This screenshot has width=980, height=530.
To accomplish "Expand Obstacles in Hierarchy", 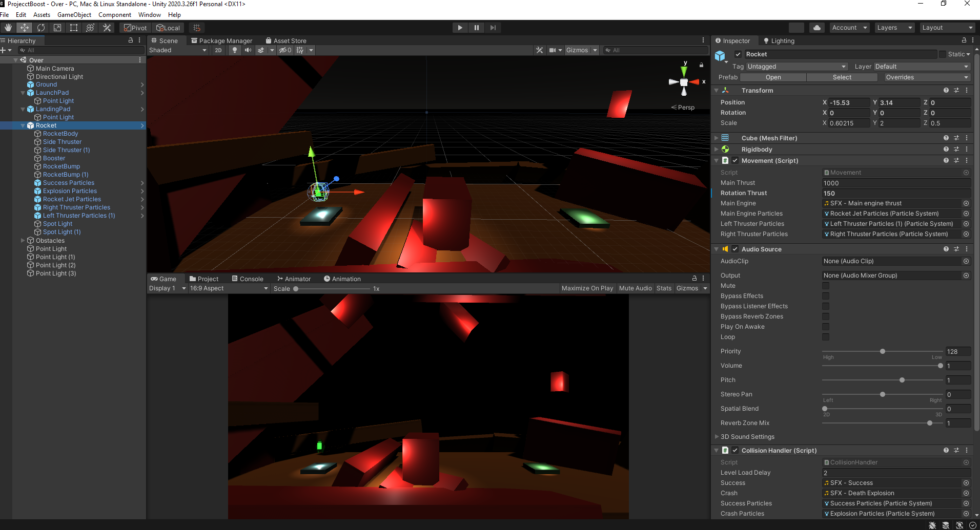I will pos(23,240).
